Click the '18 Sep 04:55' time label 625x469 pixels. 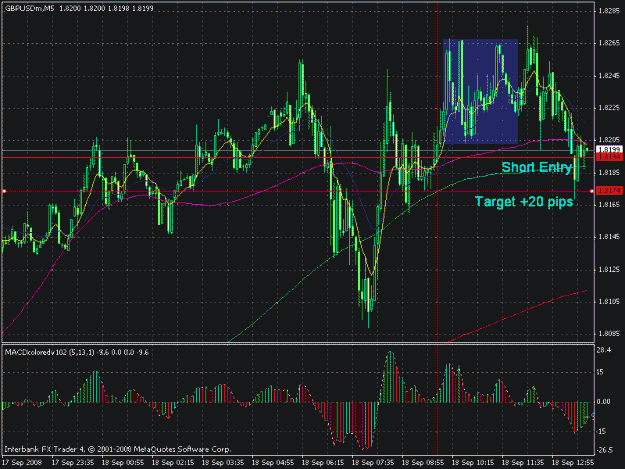point(273,463)
